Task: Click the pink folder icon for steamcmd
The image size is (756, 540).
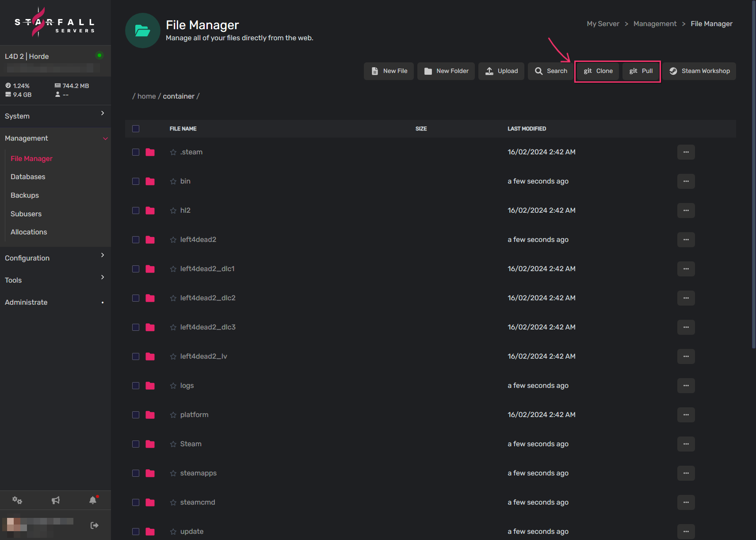Action: coord(150,502)
